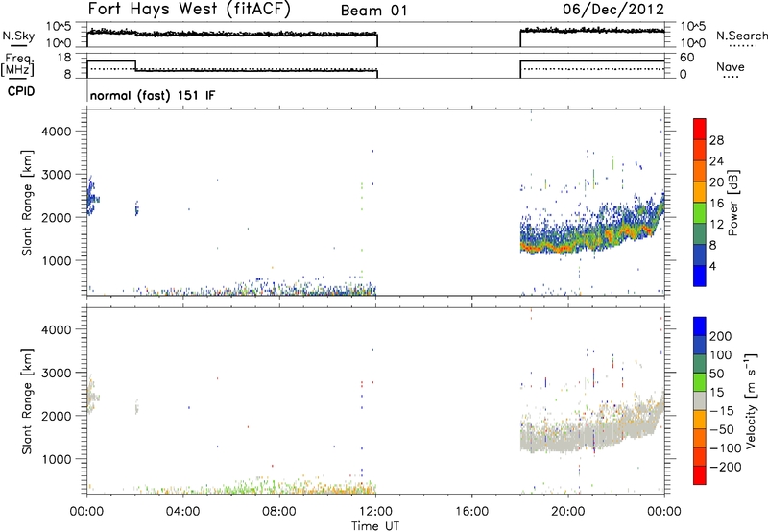This screenshot has width=768, height=532.
Task: Click the 'Time UT' axis title
Action: click(375, 526)
